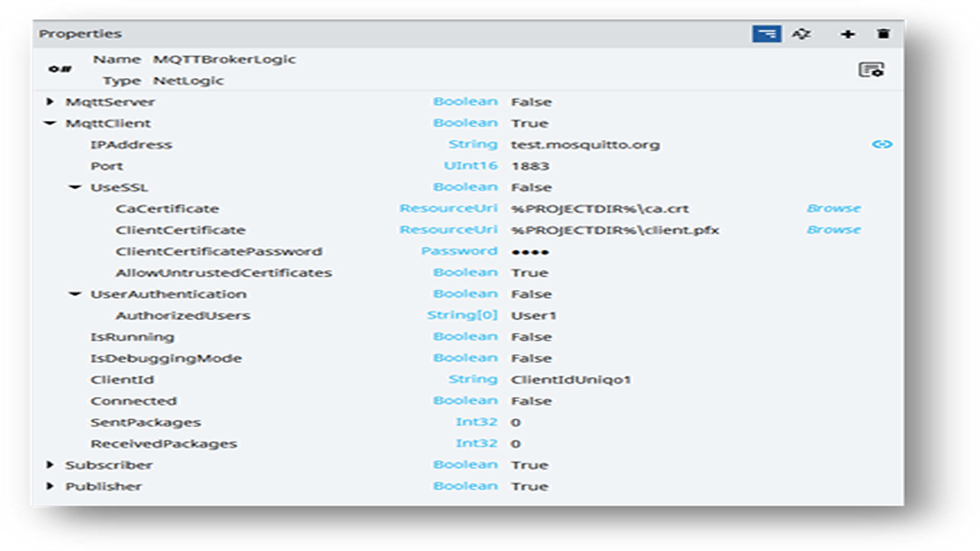980x551 pixels.
Task: Toggle the category sort view icon
Action: click(766, 34)
